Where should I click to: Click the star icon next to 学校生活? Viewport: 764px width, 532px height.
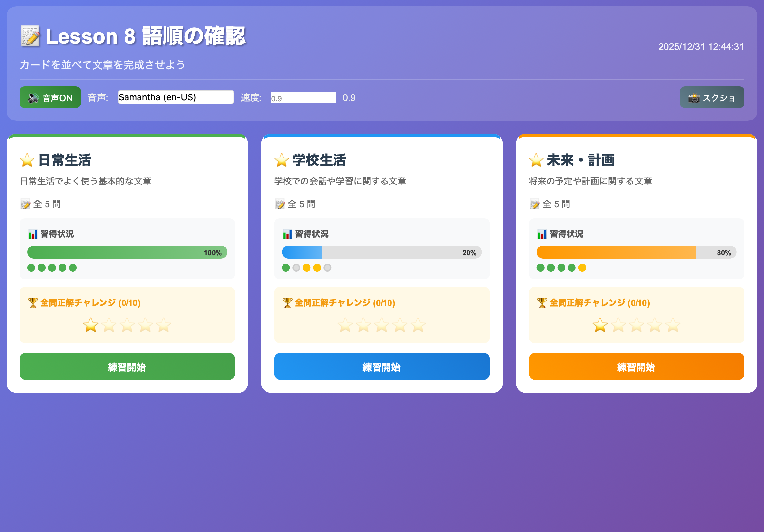tap(282, 160)
